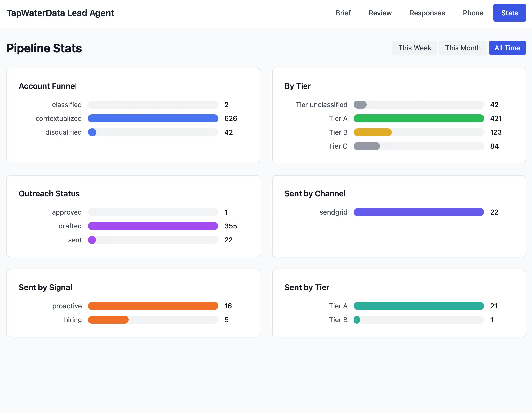532x413 pixels.
Task: Click the drafted bar in Outreach Status
Action: (153, 226)
